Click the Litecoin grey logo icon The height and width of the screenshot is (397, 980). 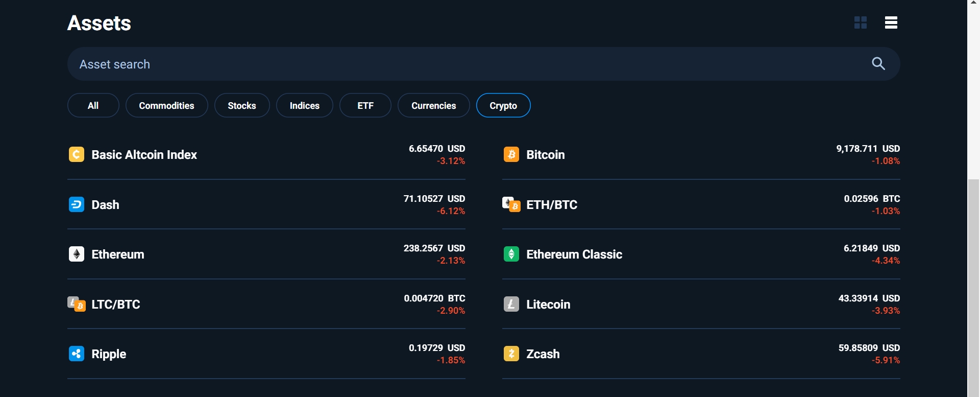(x=511, y=304)
